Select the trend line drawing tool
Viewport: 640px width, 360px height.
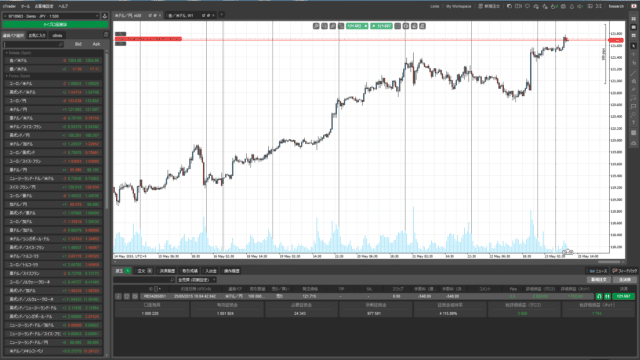click(633, 73)
